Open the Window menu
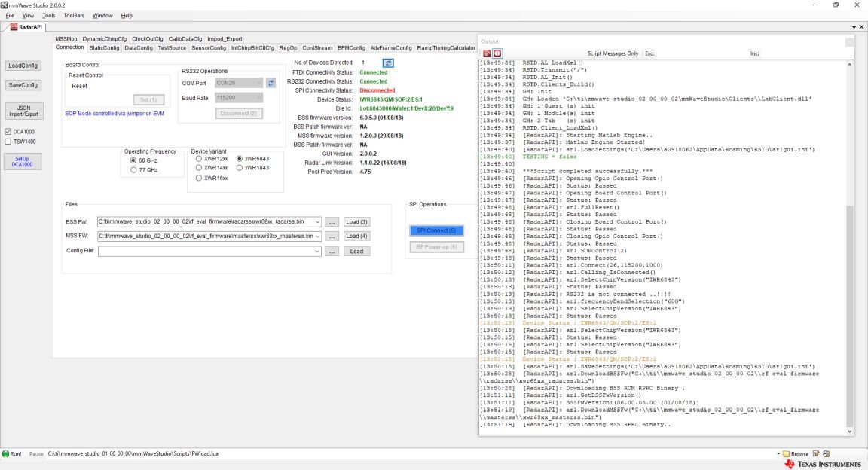The width and height of the screenshot is (868, 470). tap(102, 16)
